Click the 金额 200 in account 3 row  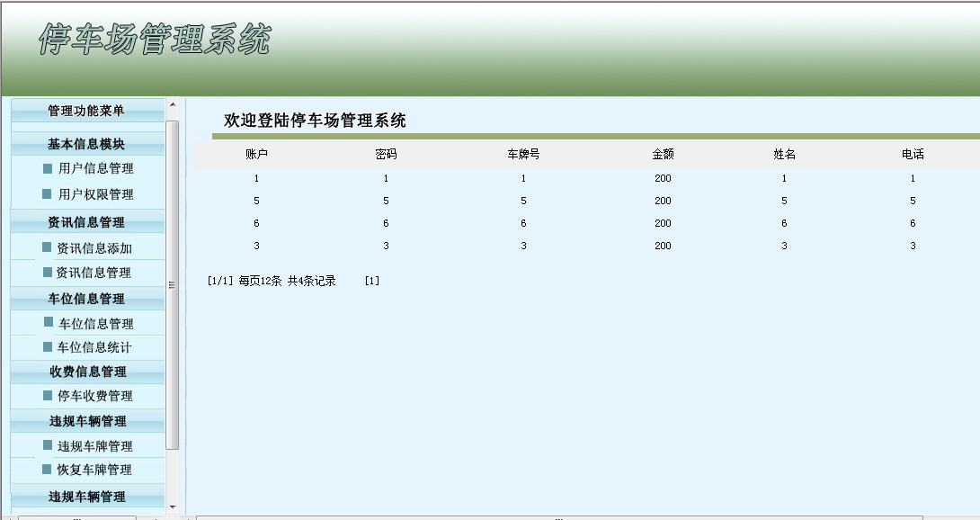663,246
